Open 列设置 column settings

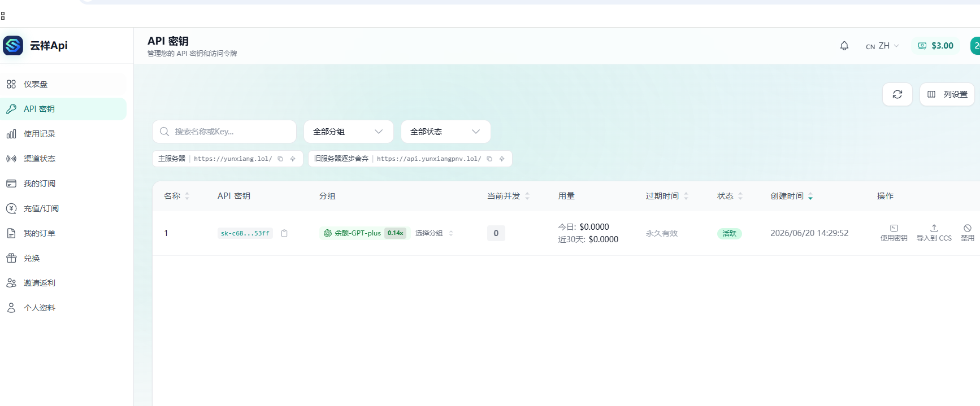(947, 94)
